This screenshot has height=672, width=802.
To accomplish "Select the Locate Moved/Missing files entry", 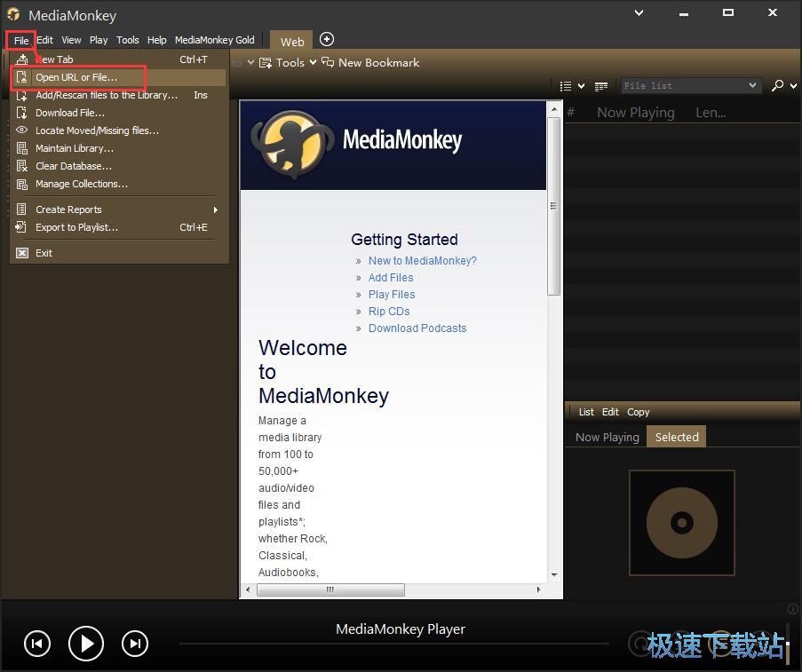I will pos(97,130).
